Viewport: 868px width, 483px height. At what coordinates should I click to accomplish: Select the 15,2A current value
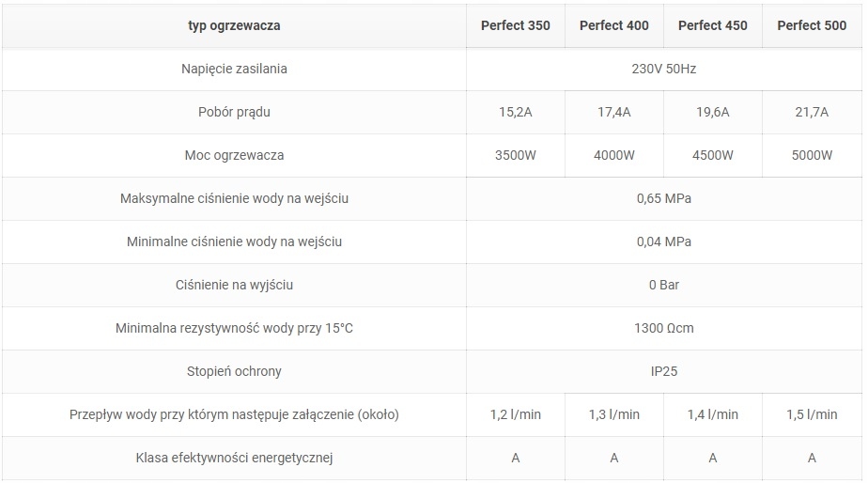point(516,112)
